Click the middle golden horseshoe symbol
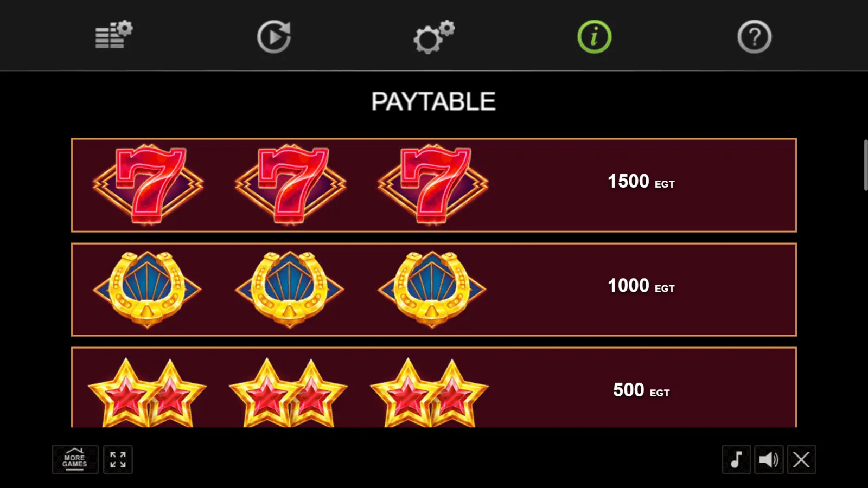This screenshot has width=868, height=488. (290, 290)
